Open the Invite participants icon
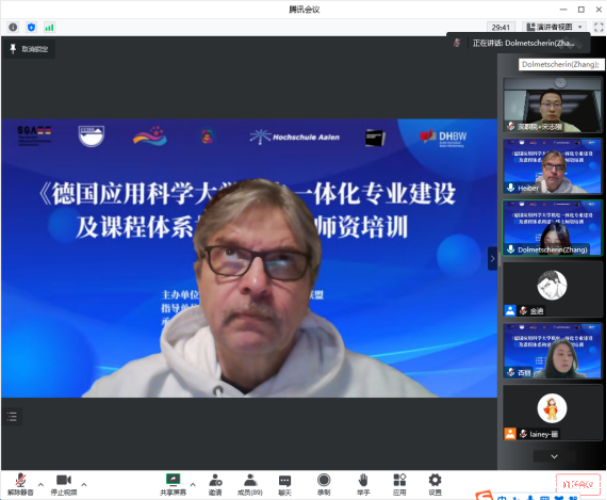 pyautogui.click(x=215, y=481)
